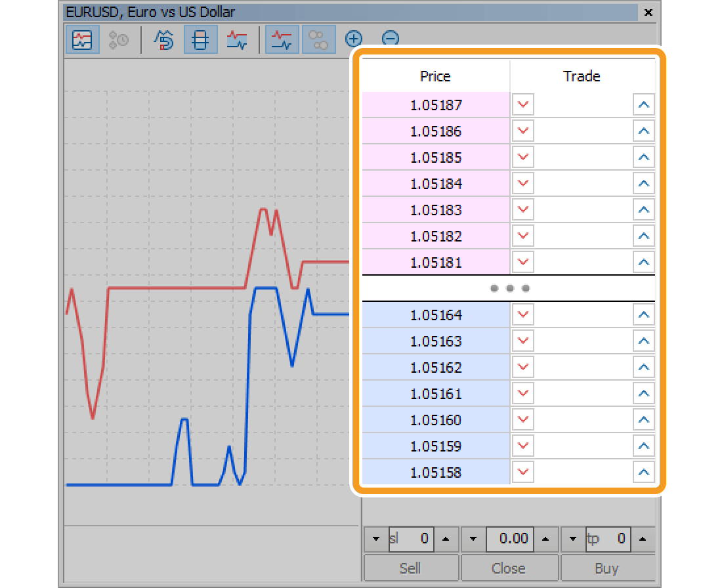Click the greyed time and sales icon
This screenshot has height=588, width=722.
[x=119, y=40]
